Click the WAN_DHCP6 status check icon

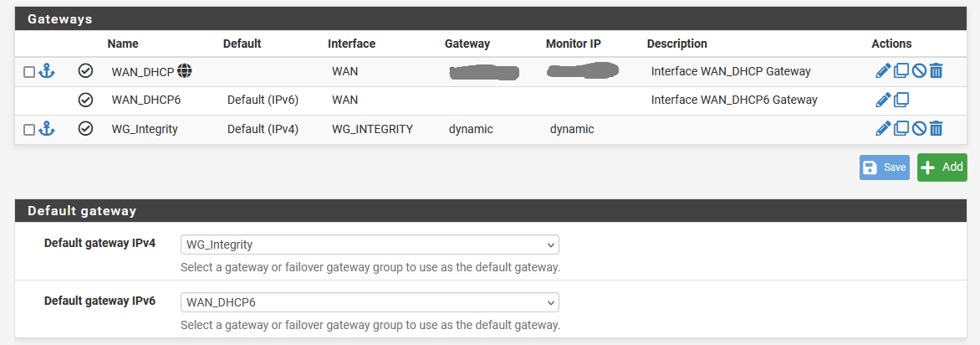point(85,100)
